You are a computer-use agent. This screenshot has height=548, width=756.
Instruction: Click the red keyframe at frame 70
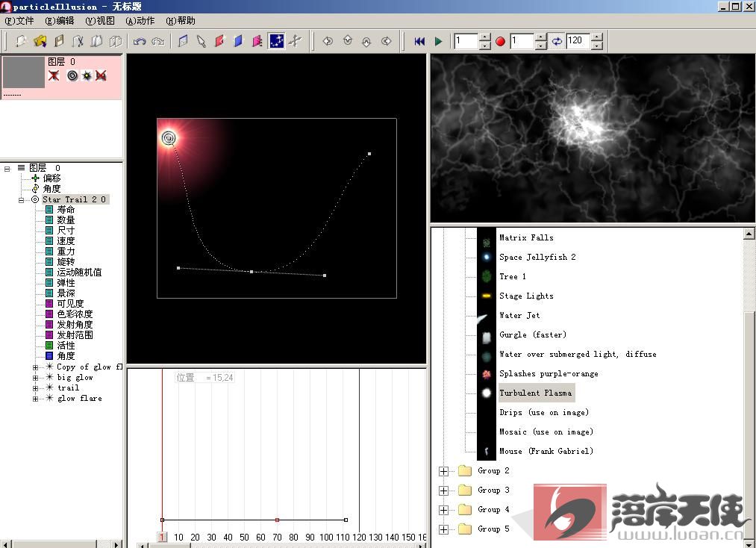click(x=277, y=520)
